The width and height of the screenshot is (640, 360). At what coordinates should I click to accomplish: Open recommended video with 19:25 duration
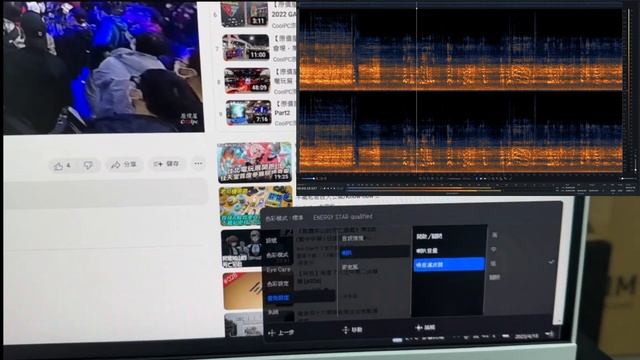255,162
